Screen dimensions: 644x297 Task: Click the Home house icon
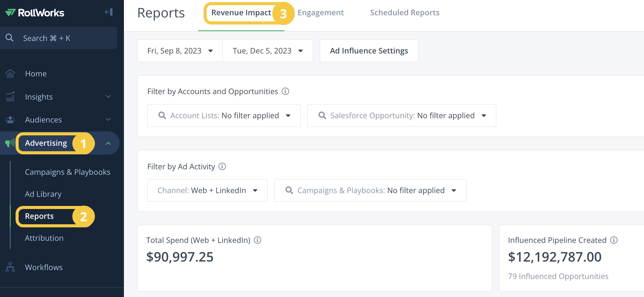[10, 74]
